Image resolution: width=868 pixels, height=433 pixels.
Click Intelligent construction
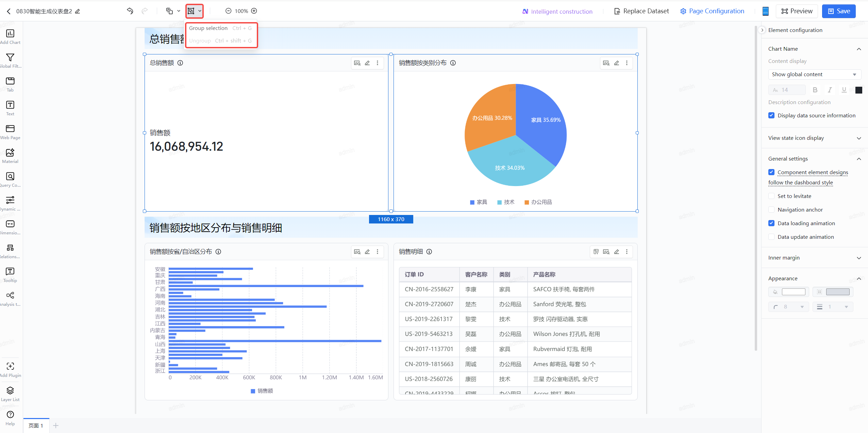(557, 11)
